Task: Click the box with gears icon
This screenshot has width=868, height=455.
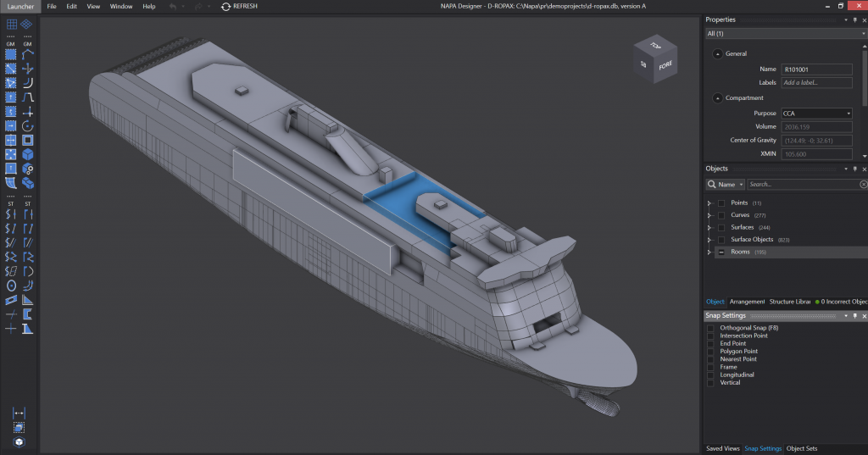Action: coord(28,169)
